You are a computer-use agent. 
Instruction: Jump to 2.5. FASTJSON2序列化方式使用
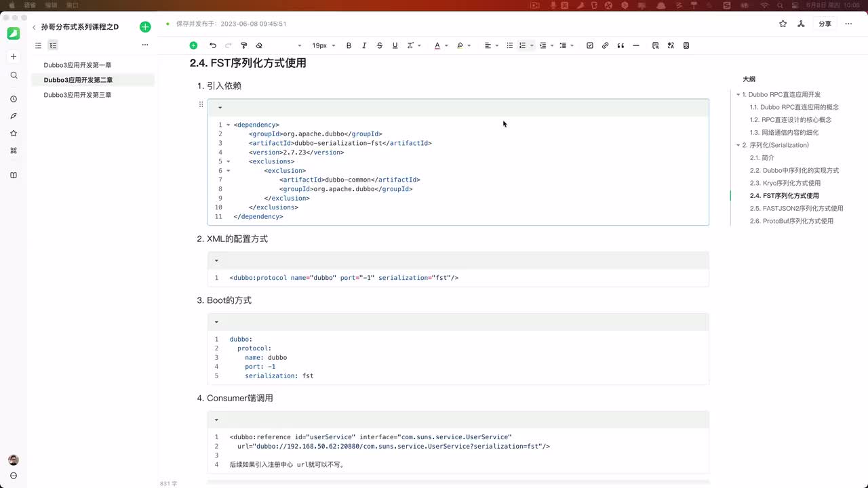pyautogui.click(x=797, y=209)
